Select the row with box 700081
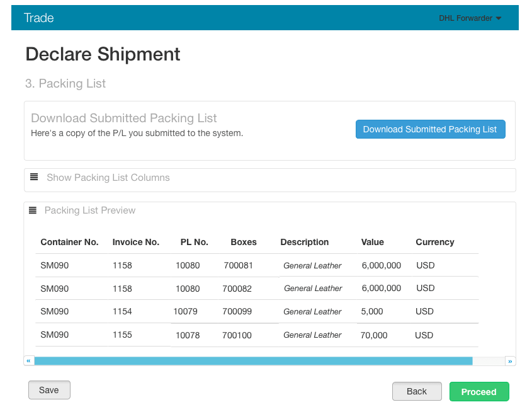The height and width of the screenshot is (407, 532). [x=238, y=265]
